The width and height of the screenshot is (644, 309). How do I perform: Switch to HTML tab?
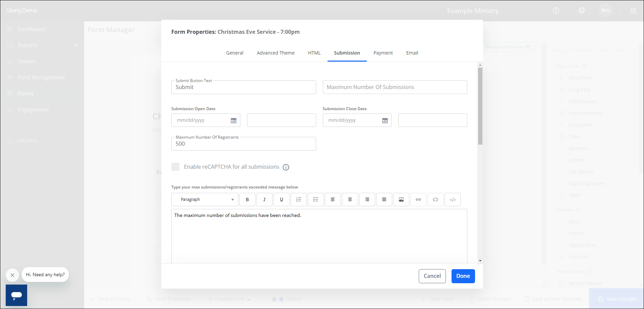click(314, 53)
